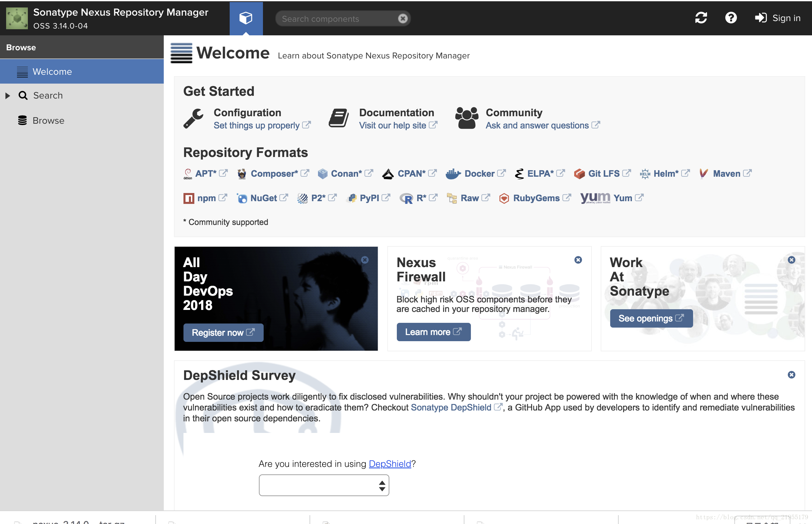The image size is (812, 524).
Task: Open Search in the sidebar
Action: tap(48, 95)
